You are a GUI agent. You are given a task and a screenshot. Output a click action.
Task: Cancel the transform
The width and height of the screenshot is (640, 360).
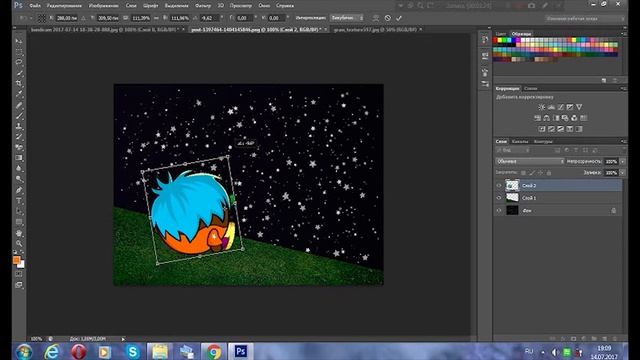[388, 18]
